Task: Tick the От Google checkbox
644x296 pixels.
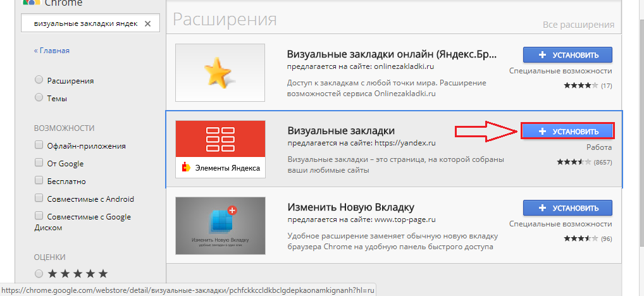Action: point(39,163)
